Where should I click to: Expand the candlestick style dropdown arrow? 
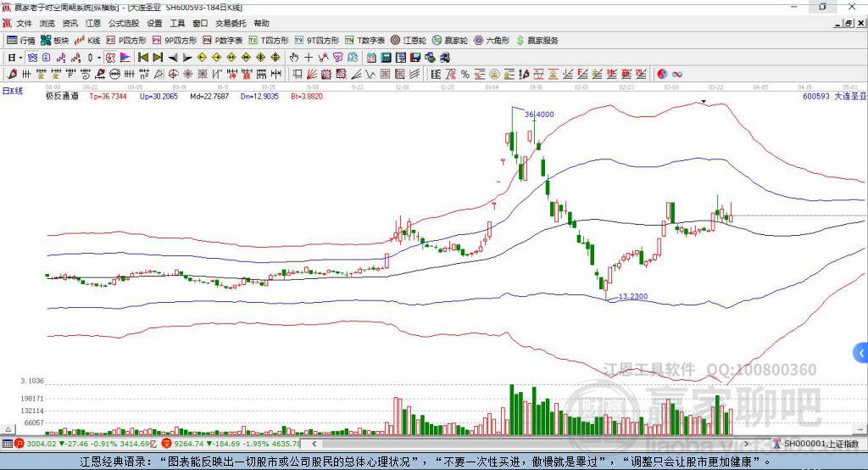pyautogui.click(x=99, y=58)
